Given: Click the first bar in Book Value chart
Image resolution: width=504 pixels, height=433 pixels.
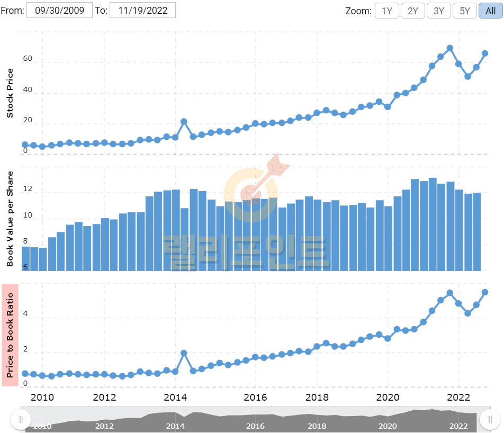Looking at the screenshot, I should coord(25,259).
